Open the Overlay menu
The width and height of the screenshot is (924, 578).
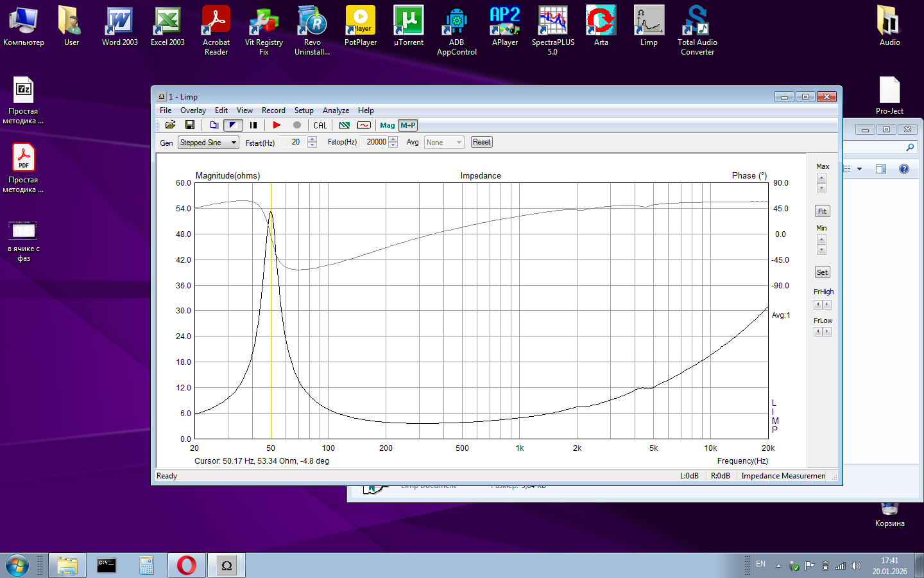[193, 110]
